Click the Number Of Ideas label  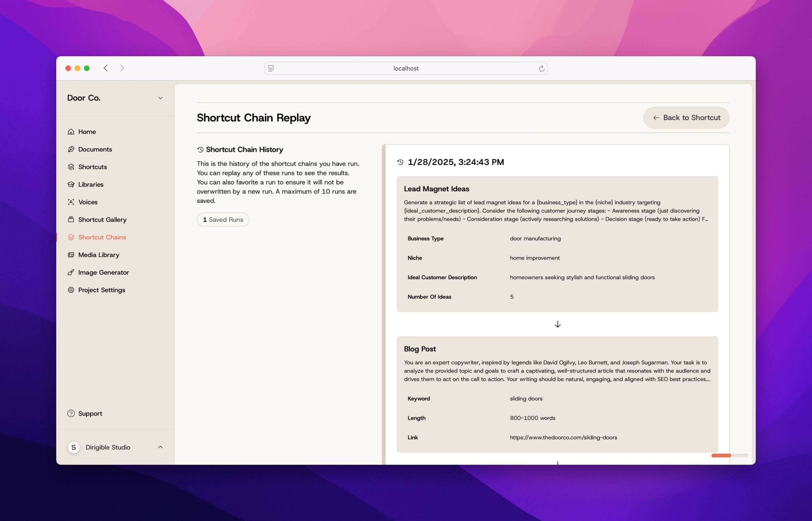coord(429,297)
